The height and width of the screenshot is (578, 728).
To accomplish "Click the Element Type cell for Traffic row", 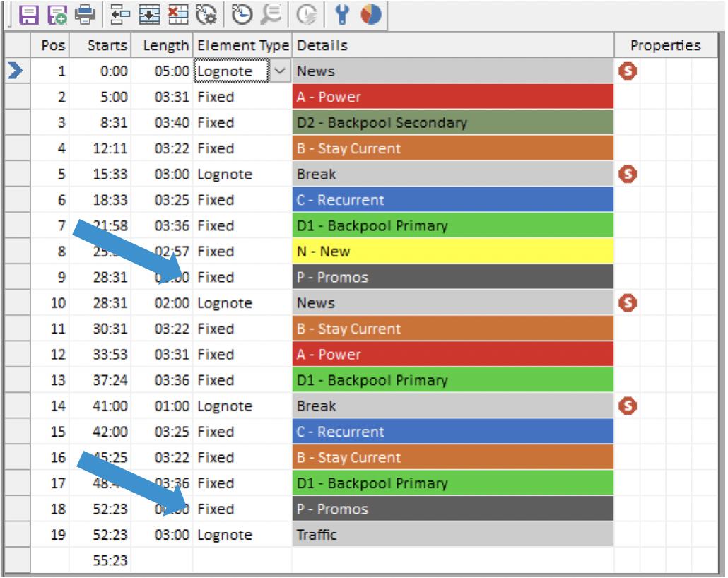I will (x=242, y=535).
